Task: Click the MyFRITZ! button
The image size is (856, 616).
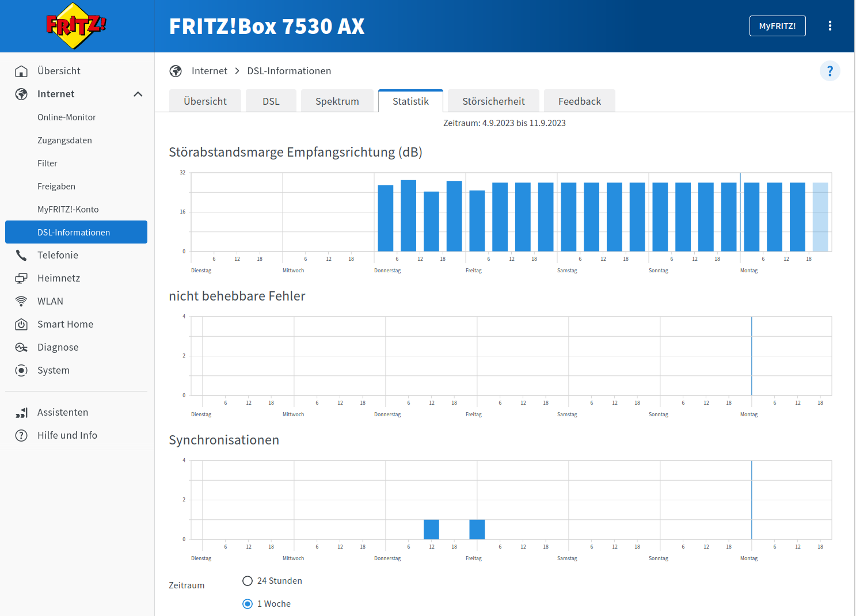Action: (x=777, y=26)
